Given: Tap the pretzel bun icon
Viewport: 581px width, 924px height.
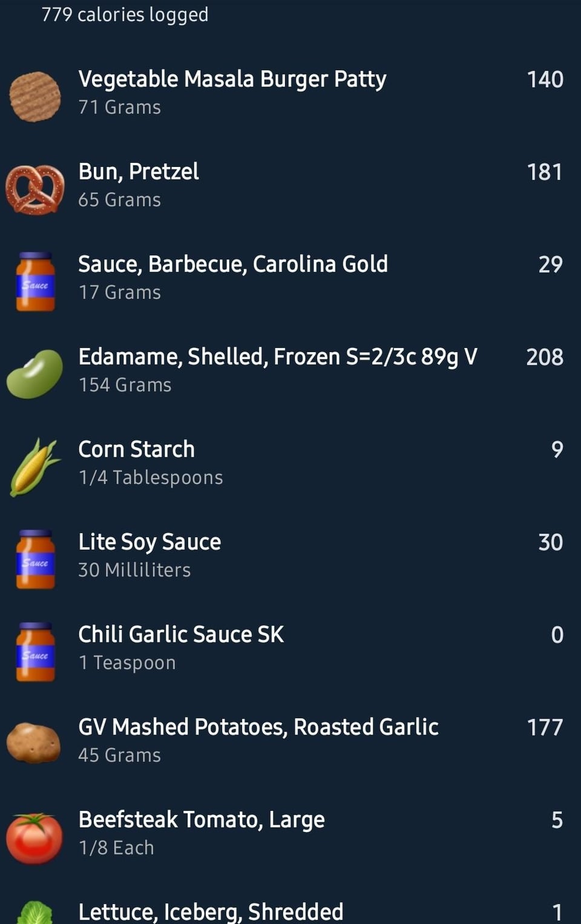Looking at the screenshot, I should [x=35, y=189].
